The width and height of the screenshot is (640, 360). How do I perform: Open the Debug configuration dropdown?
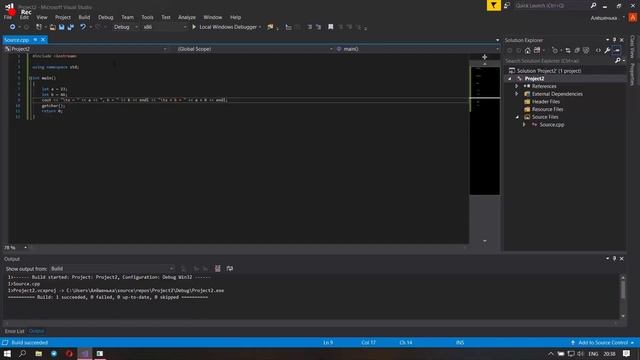click(125, 27)
